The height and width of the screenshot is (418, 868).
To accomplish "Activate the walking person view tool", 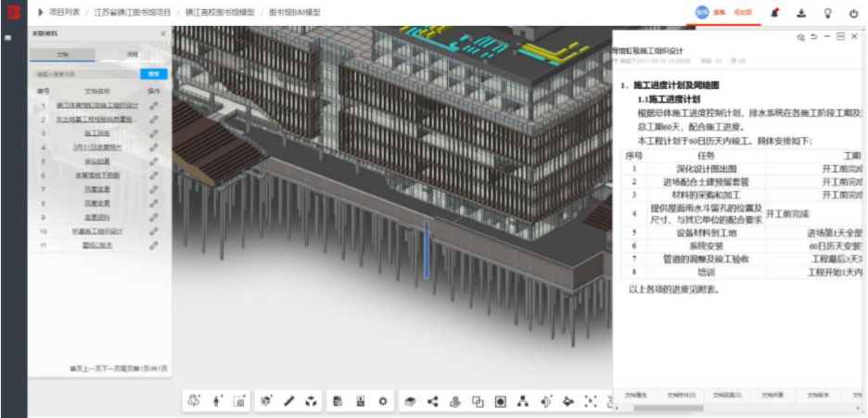I will click(x=216, y=401).
